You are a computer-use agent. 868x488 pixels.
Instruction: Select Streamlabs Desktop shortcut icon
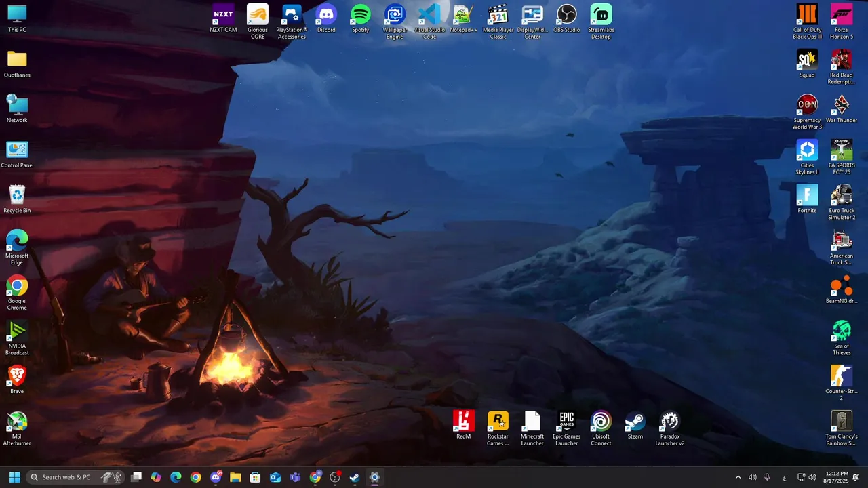tap(601, 22)
